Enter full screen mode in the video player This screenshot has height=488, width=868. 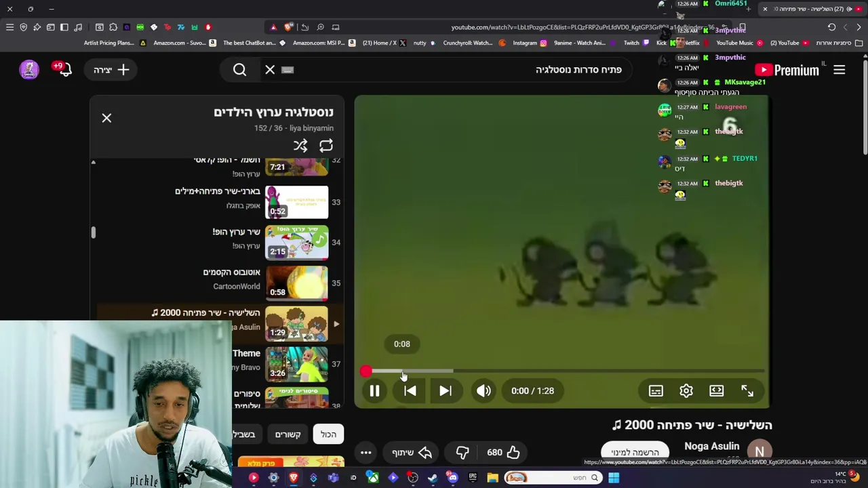point(747,391)
